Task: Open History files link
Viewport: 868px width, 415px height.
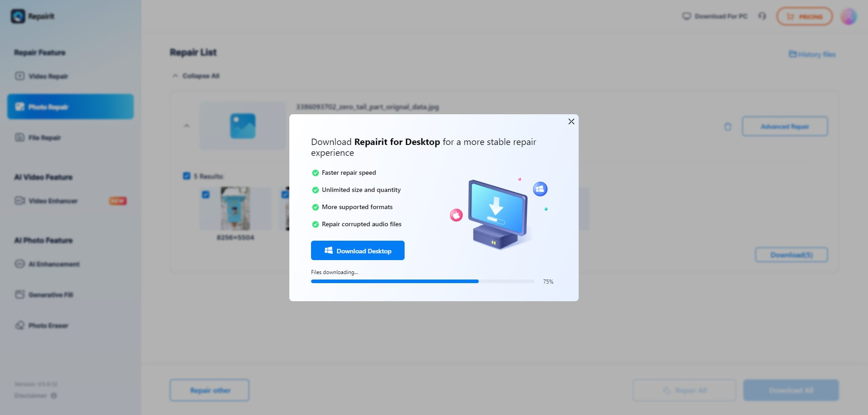Action: pos(812,54)
